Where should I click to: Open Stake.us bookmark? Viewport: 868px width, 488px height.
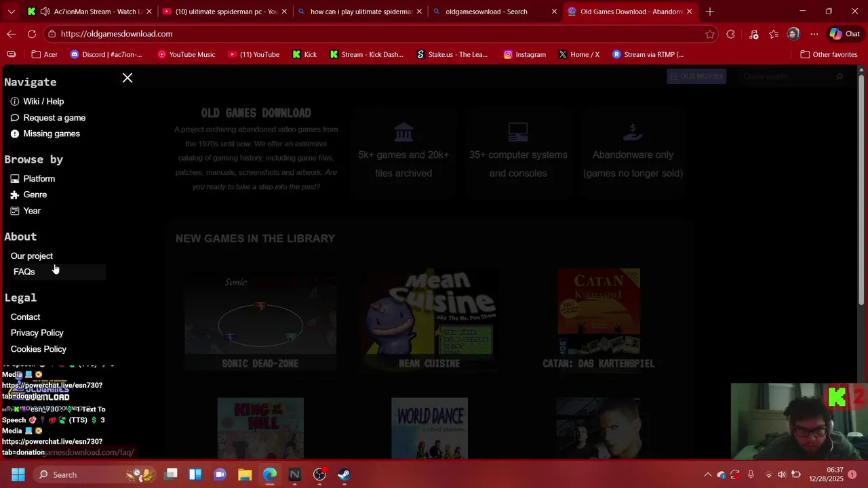click(x=452, y=54)
